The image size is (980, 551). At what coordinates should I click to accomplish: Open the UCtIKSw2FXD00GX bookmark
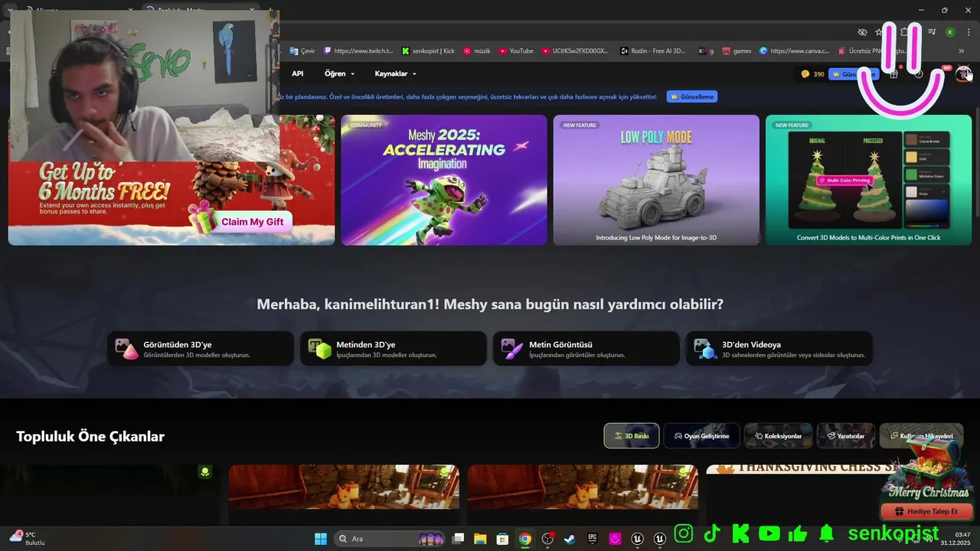[575, 51]
